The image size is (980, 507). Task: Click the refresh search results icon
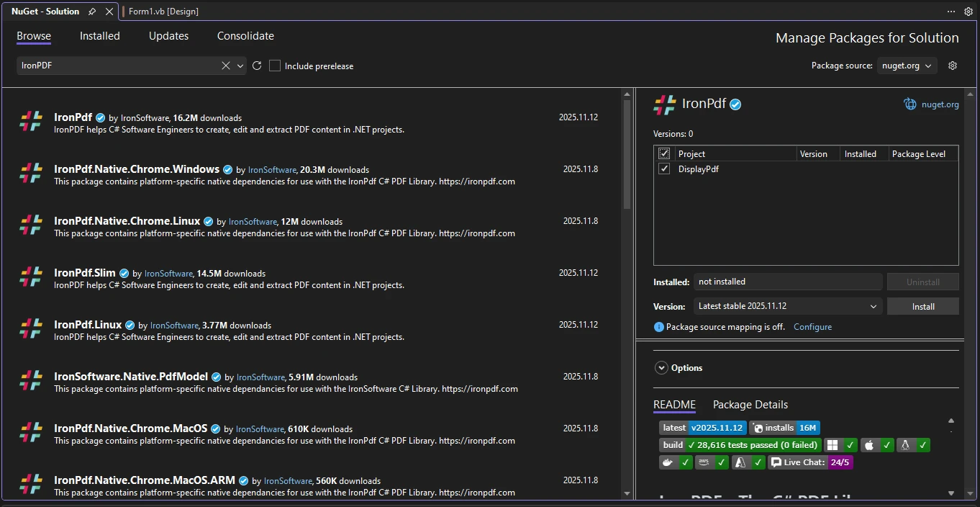(x=257, y=66)
